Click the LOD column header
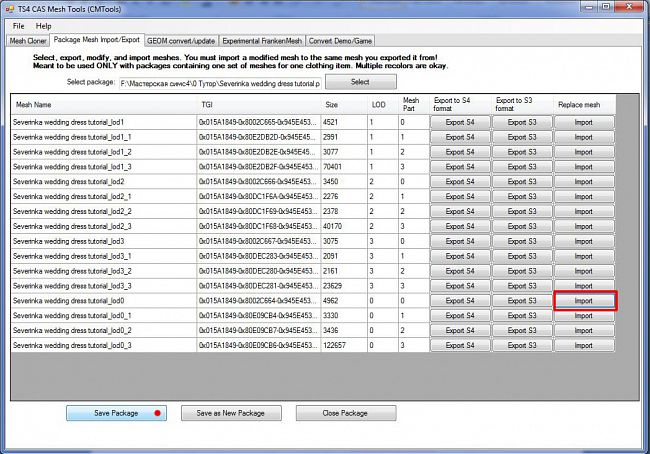Screen dimensions: 650x454 coord(383,104)
